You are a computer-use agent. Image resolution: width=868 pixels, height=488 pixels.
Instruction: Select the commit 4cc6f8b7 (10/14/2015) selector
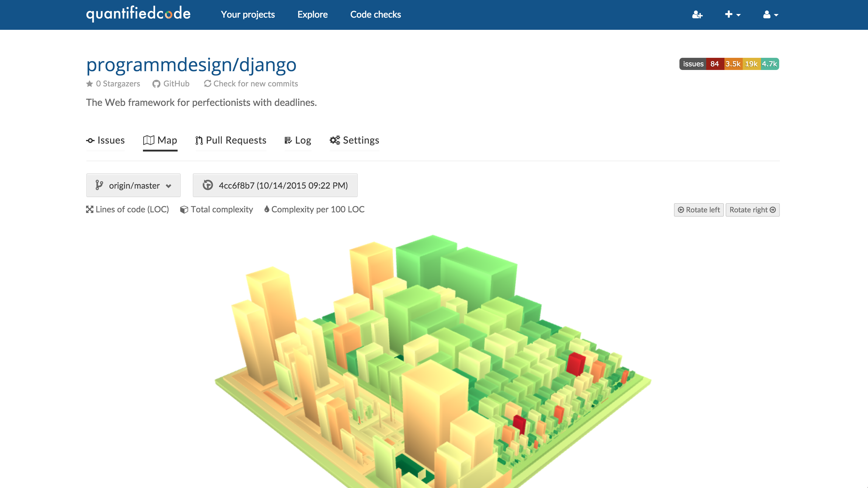point(275,185)
